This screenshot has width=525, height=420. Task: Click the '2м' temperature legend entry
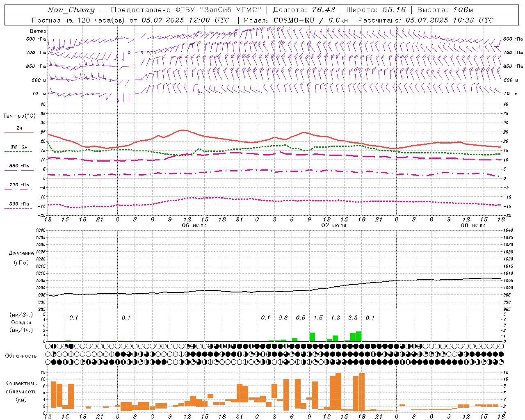click(19, 128)
